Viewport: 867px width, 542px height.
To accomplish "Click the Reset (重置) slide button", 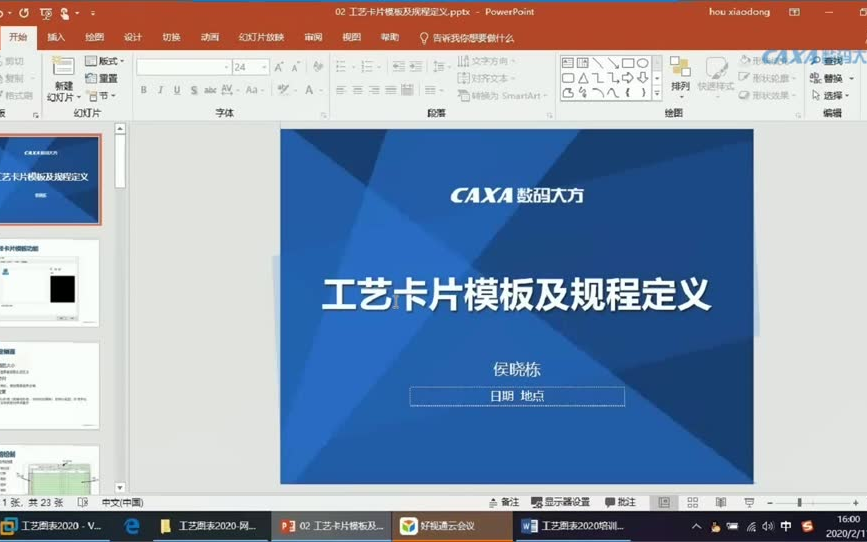I will pos(102,79).
